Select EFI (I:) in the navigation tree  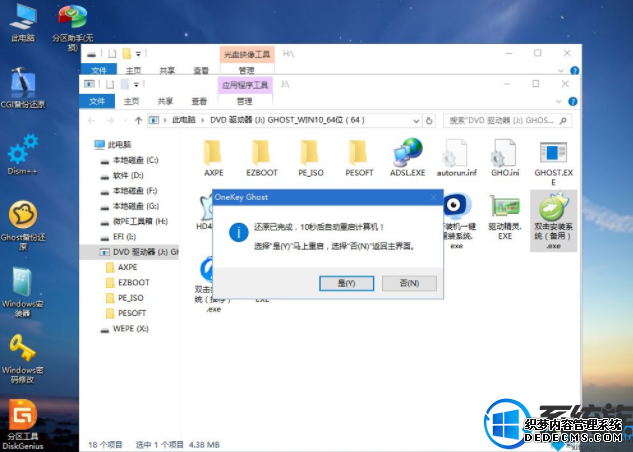118,236
